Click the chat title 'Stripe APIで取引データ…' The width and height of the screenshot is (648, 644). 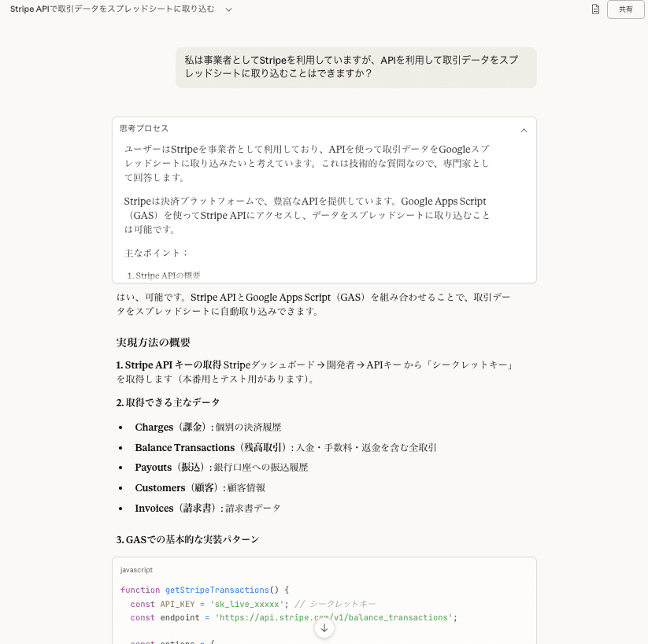click(112, 9)
